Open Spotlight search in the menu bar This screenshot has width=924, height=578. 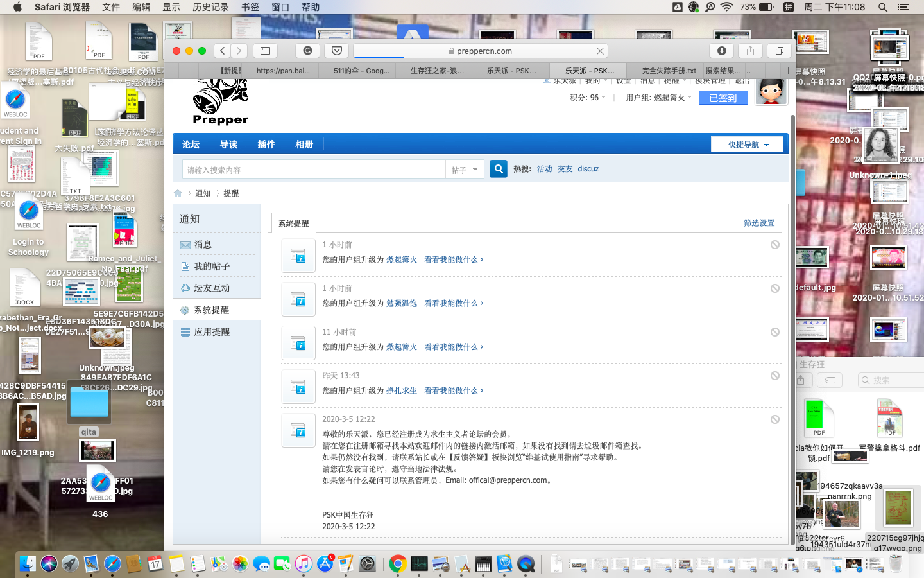(883, 7)
